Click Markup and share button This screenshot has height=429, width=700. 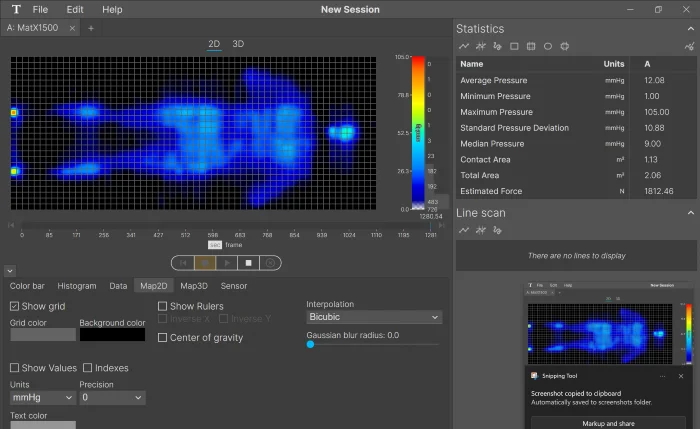[610, 423]
